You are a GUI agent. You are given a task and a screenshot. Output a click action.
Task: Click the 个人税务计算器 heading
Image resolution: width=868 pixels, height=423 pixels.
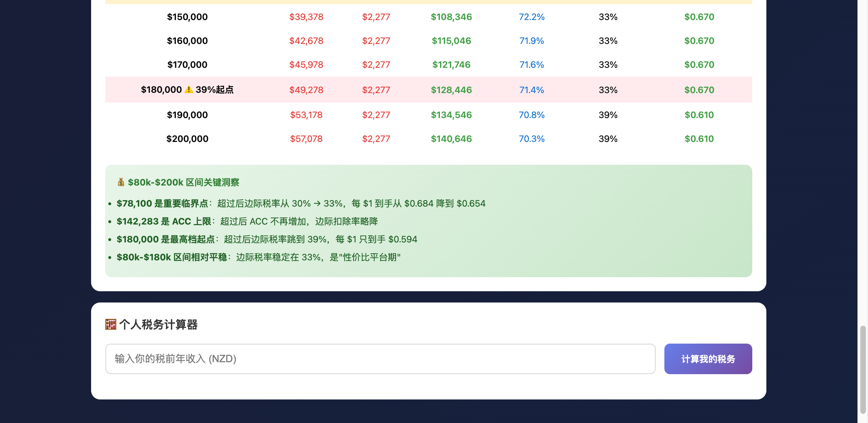coord(158,324)
